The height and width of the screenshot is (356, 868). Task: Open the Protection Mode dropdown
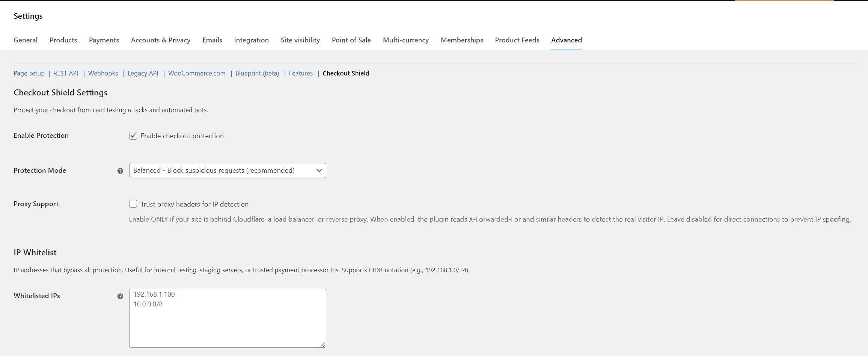[x=228, y=170]
